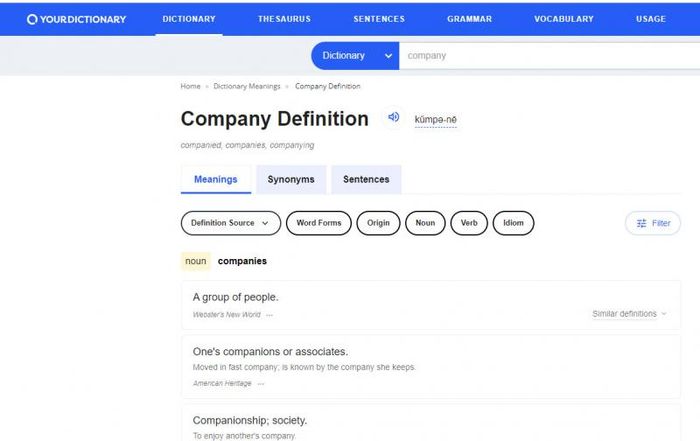Switch to the Synonyms tab
The width and height of the screenshot is (700, 441).
coord(291,179)
